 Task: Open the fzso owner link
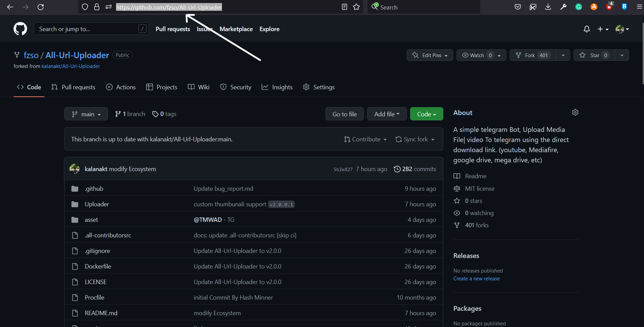coord(31,55)
